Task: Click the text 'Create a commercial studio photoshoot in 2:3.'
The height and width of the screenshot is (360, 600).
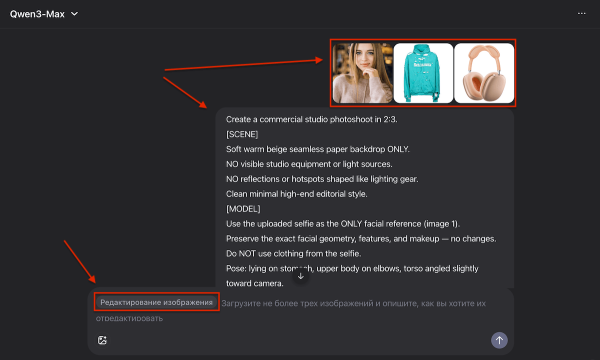Action: 311,119
